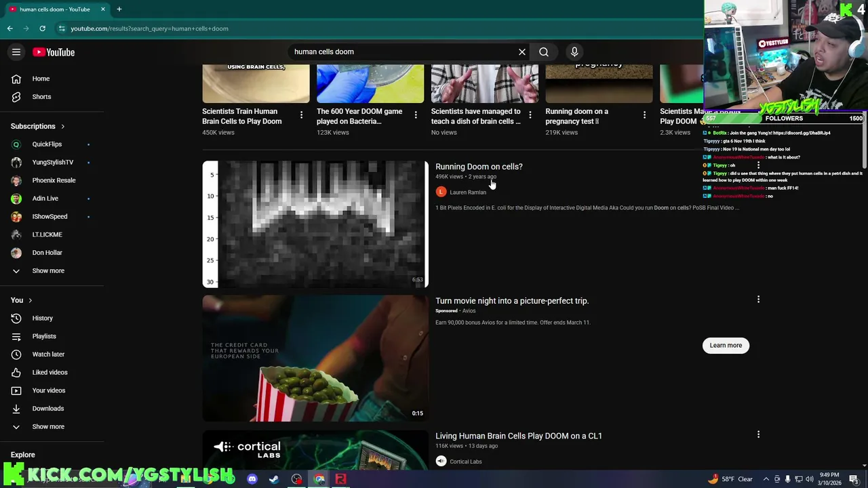Clear the search box with X
The image size is (868, 488).
pyautogui.click(x=522, y=52)
